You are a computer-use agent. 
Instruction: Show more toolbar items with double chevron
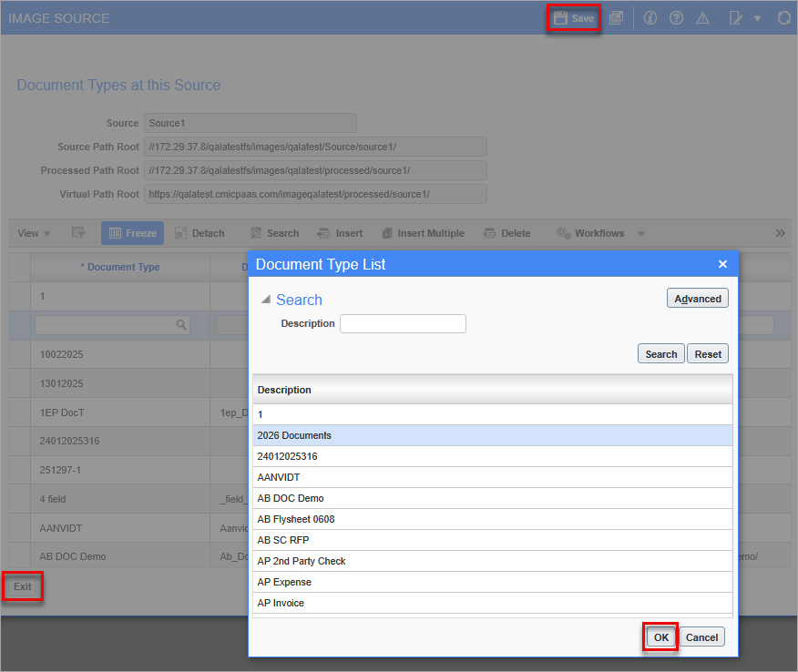(780, 233)
